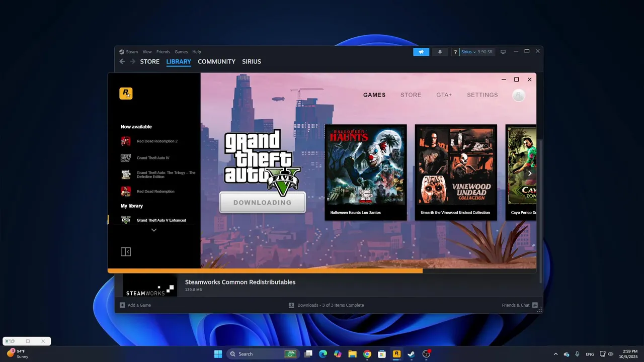Open the SIRIUS profile tab in Steam
This screenshot has height=362, width=644.
pos(252,61)
